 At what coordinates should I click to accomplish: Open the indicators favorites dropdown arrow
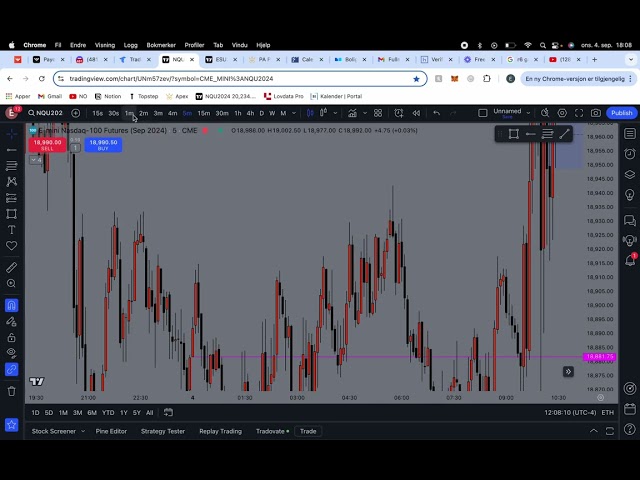click(x=365, y=113)
